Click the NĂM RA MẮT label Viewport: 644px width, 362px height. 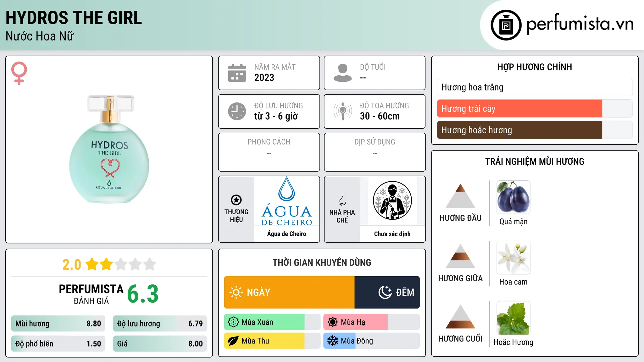coord(275,67)
